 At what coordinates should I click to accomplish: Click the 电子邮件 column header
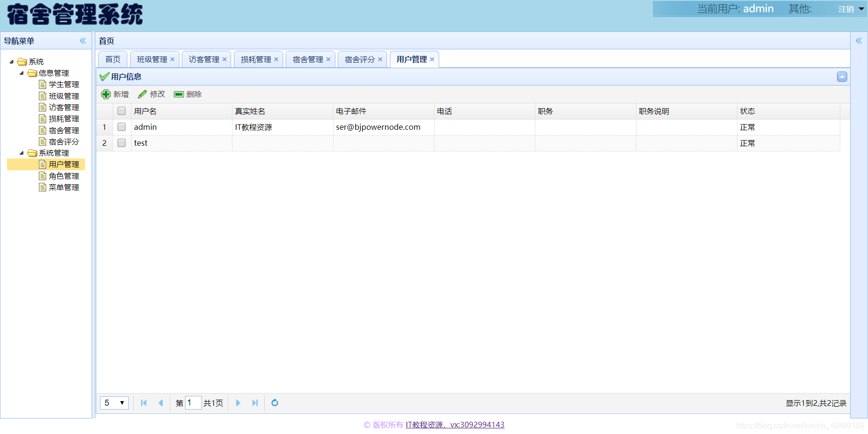click(x=384, y=111)
